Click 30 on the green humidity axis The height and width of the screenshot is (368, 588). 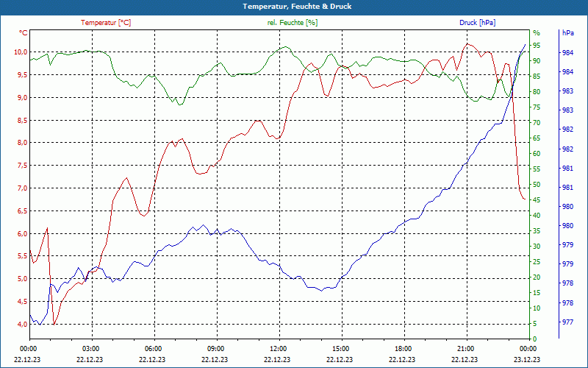pyautogui.click(x=537, y=247)
